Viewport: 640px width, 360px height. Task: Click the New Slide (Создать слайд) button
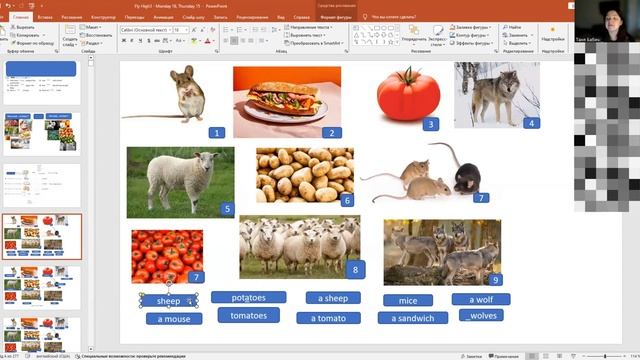coord(70,36)
